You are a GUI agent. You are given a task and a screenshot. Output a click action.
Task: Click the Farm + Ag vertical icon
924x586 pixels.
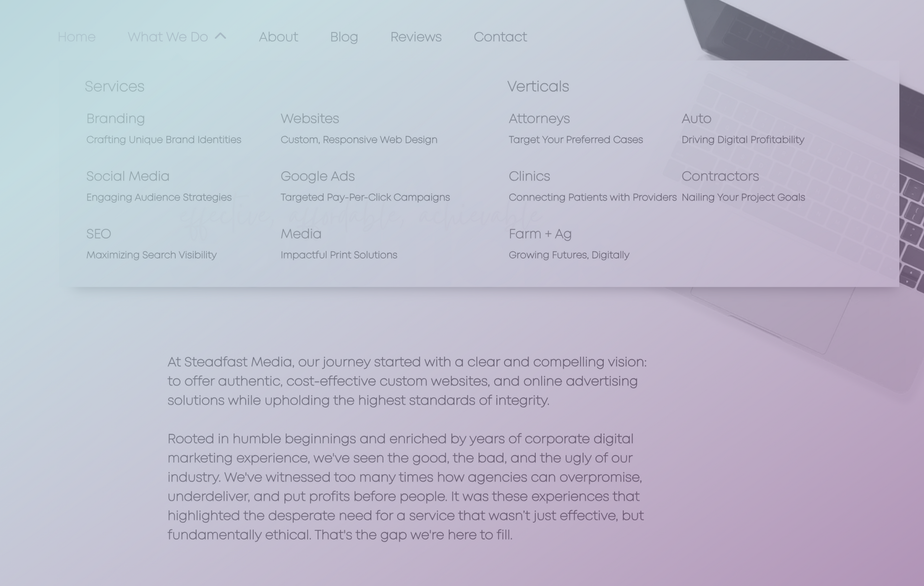539,234
